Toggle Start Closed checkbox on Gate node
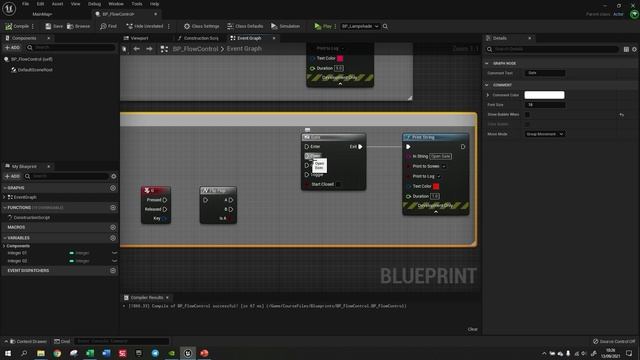Screen dimensions: 640x360 point(338,184)
